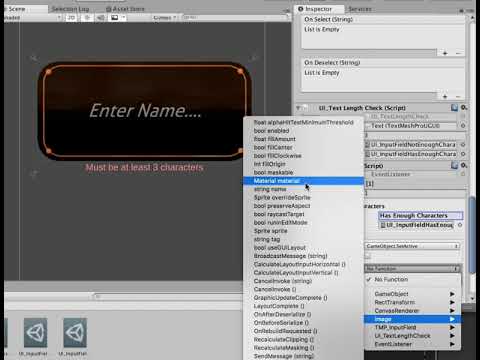Choose bool maskable property
The height and width of the screenshot is (360, 480).
(303, 172)
